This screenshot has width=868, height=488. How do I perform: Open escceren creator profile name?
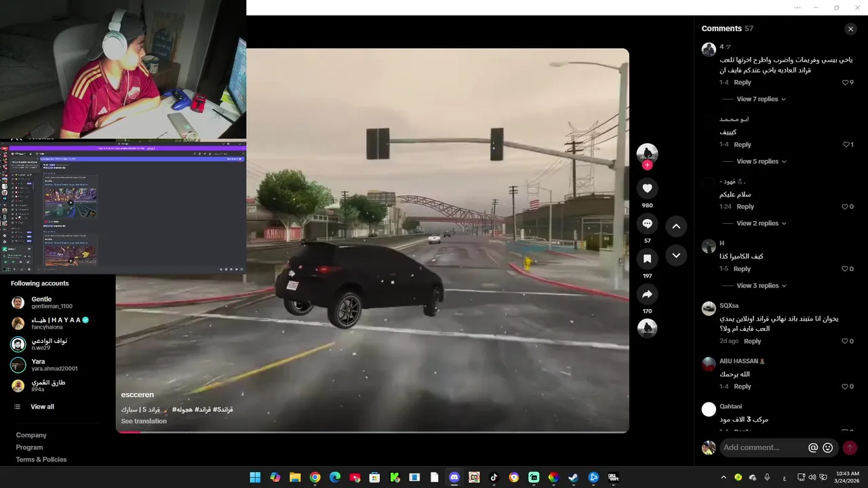(x=138, y=394)
